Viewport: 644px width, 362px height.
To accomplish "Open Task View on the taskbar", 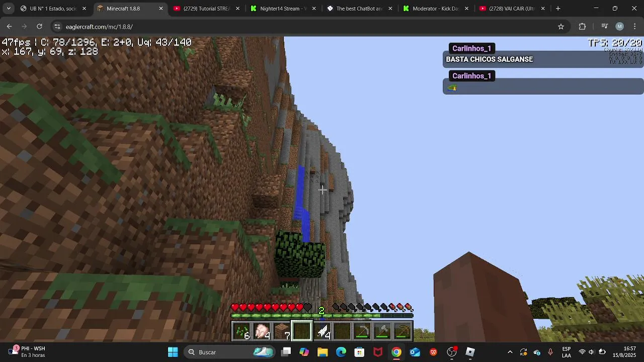I will (286, 352).
